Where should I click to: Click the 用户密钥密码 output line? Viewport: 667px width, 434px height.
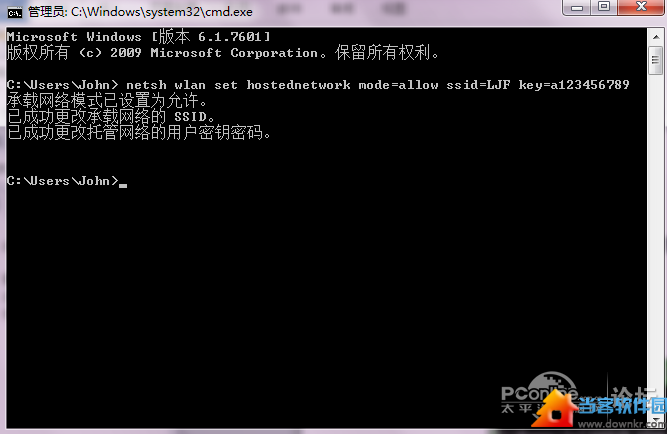coord(139,133)
